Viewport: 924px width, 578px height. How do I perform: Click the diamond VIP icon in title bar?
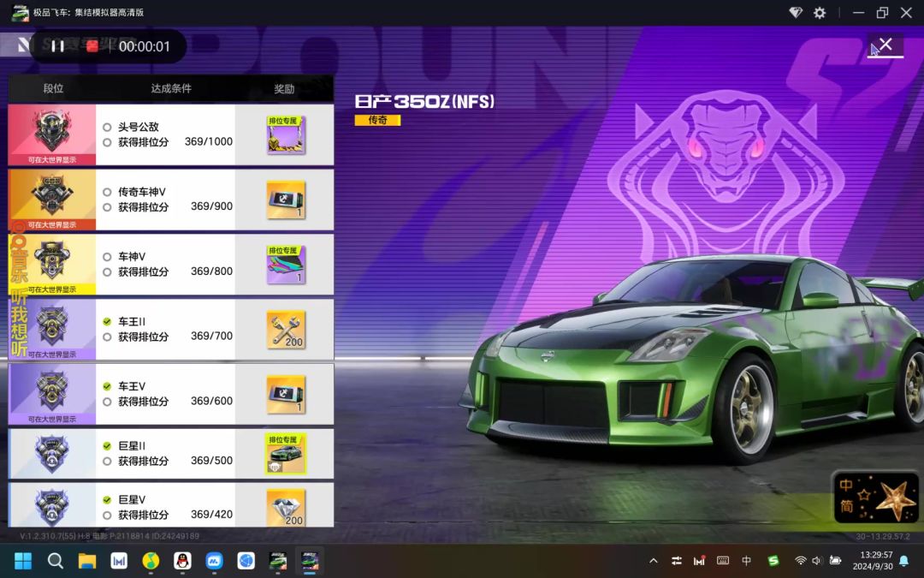tap(796, 12)
